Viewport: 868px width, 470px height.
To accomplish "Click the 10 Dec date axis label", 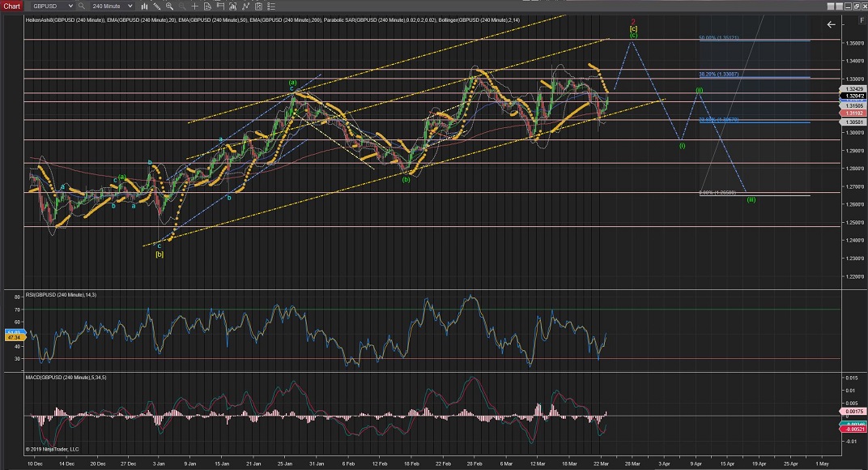I will pyautogui.click(x=35, y=464).
